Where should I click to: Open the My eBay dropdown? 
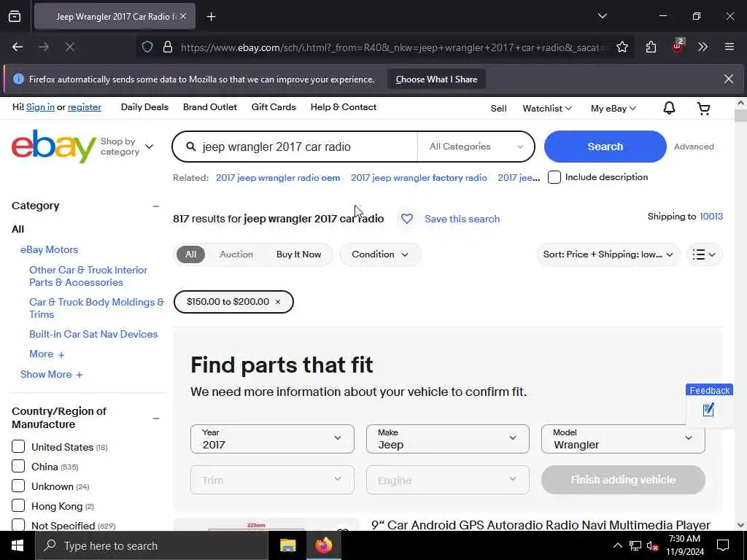click(613, 108)
